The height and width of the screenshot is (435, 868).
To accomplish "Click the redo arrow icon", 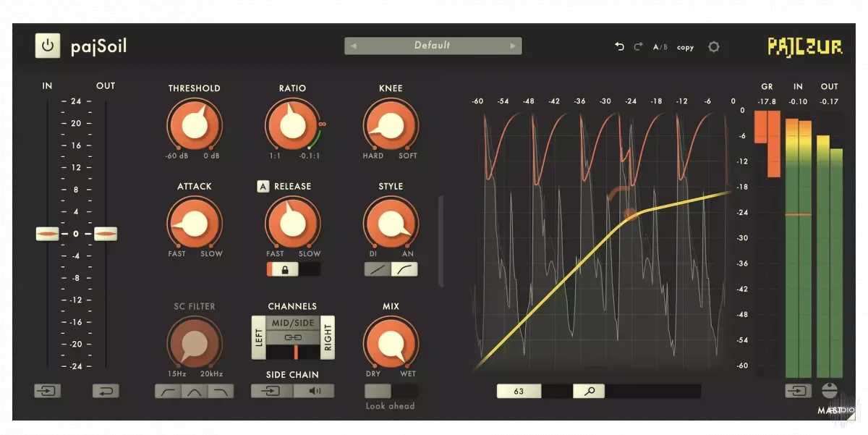I will tap(638, 46).
